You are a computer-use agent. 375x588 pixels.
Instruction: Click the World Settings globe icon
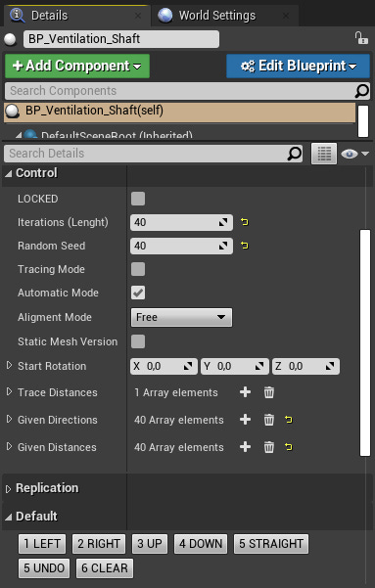click(x=165, y=16)
